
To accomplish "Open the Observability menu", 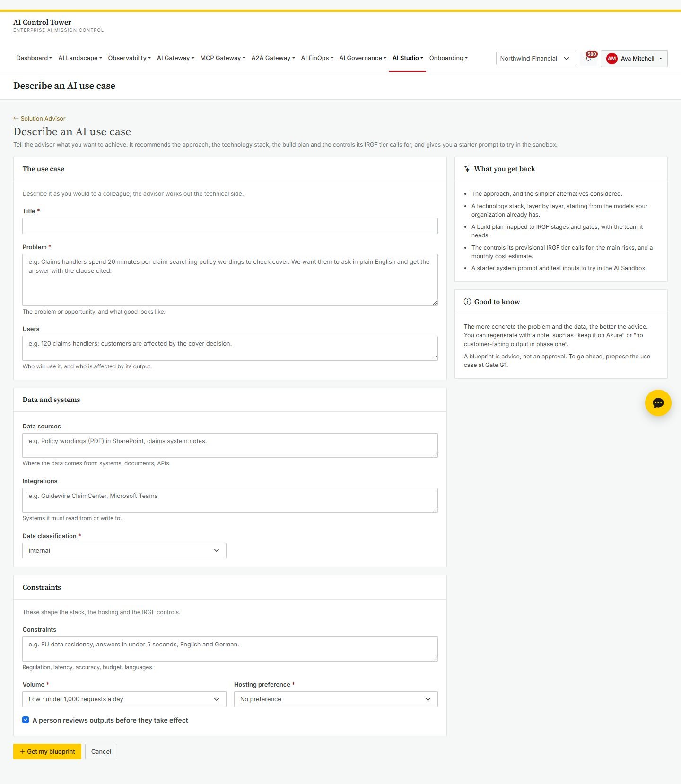I will click(129, 58).
